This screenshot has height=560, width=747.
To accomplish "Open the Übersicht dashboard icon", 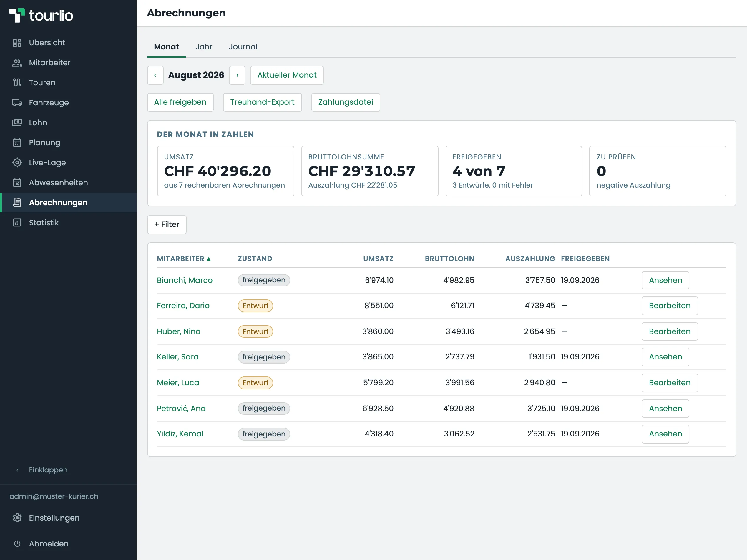I will (17, 43).
